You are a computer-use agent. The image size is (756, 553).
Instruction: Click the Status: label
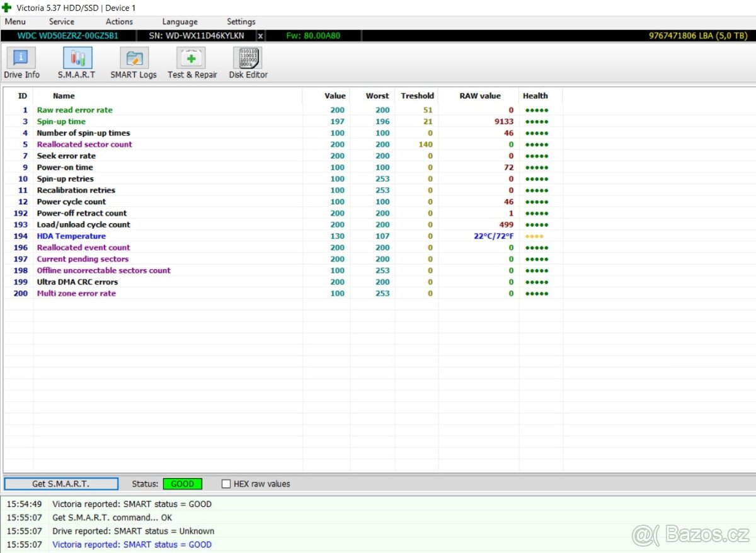(145, 484)
